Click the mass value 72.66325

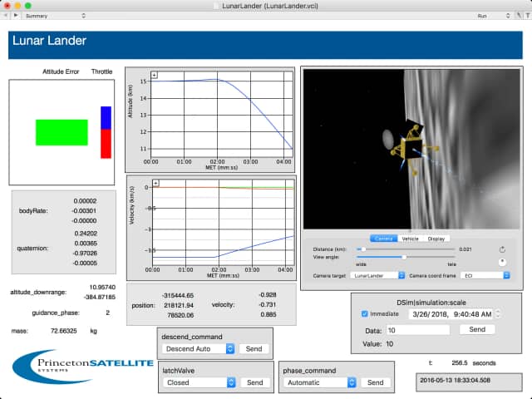click(x=63, y=331)
